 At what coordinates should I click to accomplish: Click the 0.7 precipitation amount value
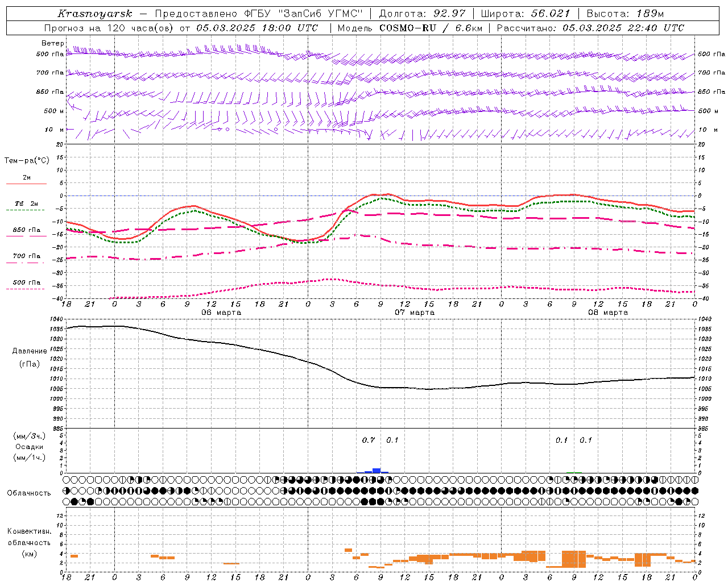coord(369,440)
